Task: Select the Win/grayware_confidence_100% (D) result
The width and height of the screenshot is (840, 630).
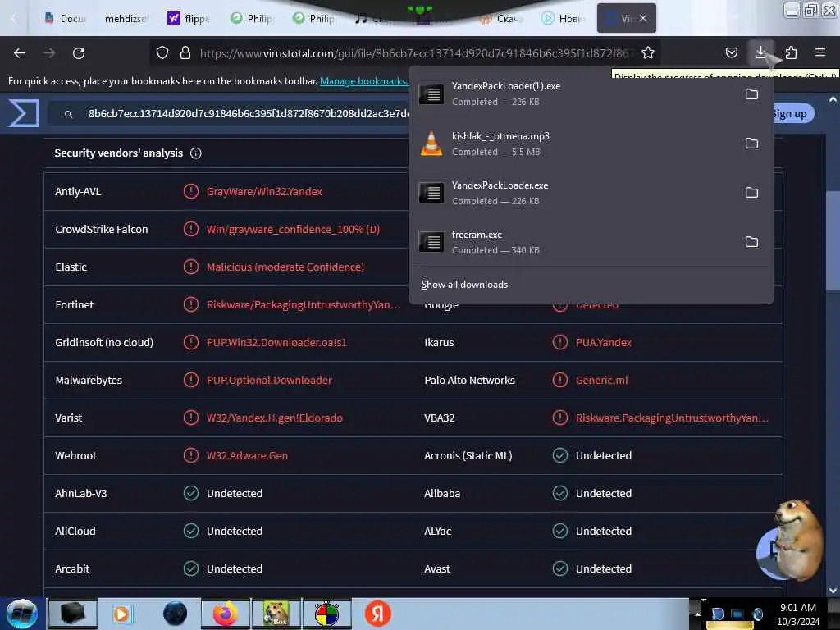Action: tap(293, 230)
